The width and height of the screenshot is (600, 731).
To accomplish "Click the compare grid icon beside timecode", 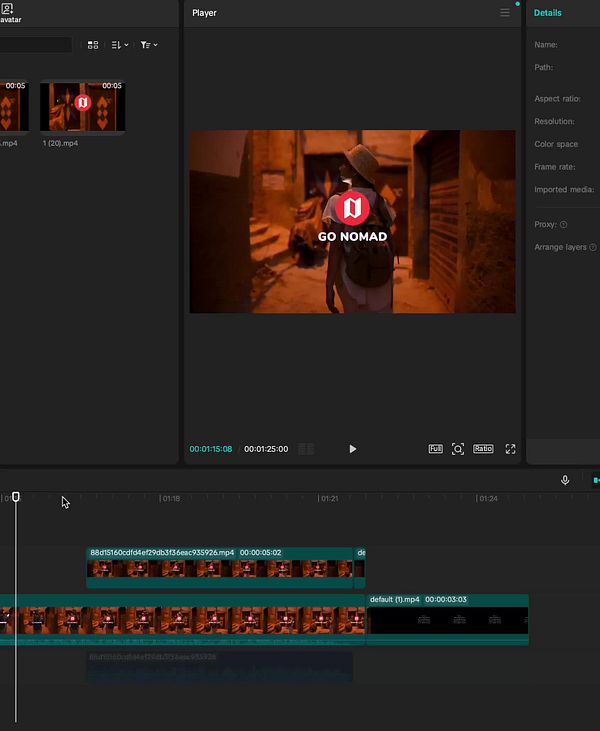I will pos(306,449).
